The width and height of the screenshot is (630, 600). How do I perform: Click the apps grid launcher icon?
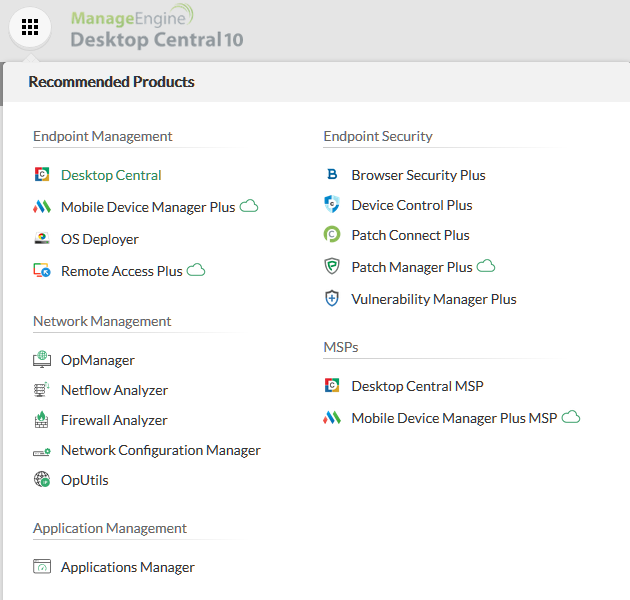(x=30, y=28)
